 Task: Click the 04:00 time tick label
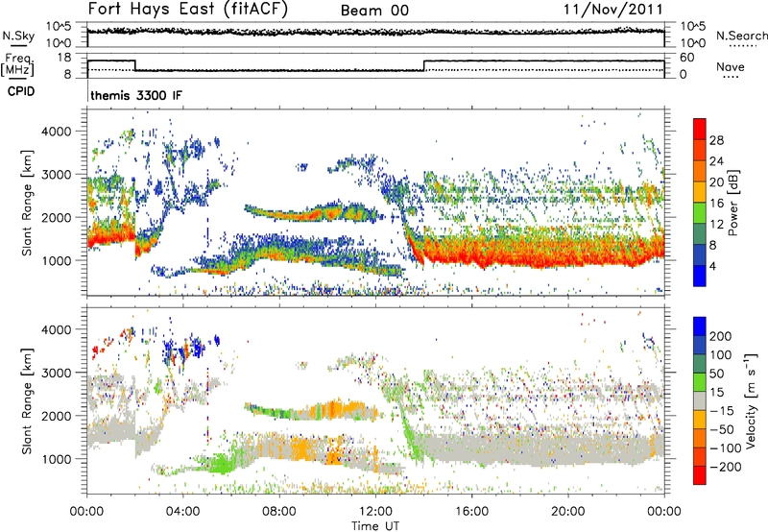[183, 512]
